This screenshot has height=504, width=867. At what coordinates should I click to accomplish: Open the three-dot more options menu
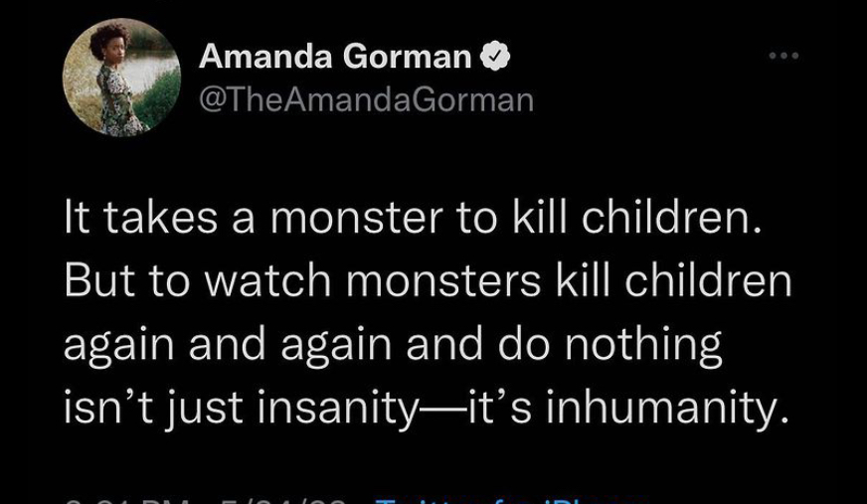tap(784, 57)
